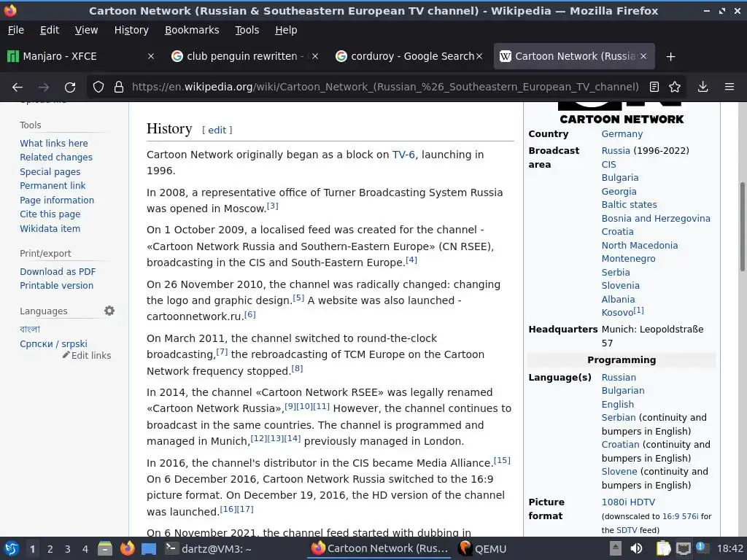Close the Manjaro - XFCE tab
Image resolution: width=747 pixels, height=560 pixels.
point(151,56)
